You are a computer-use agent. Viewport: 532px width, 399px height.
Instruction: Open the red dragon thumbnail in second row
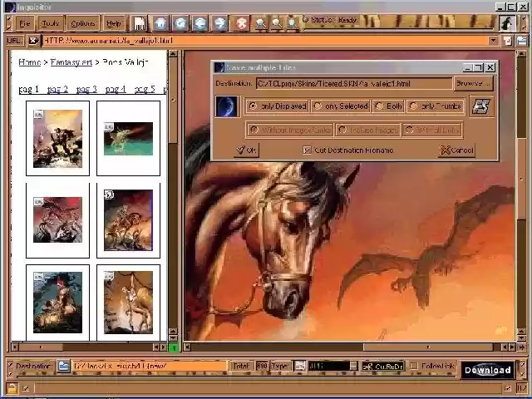point(57,219)
